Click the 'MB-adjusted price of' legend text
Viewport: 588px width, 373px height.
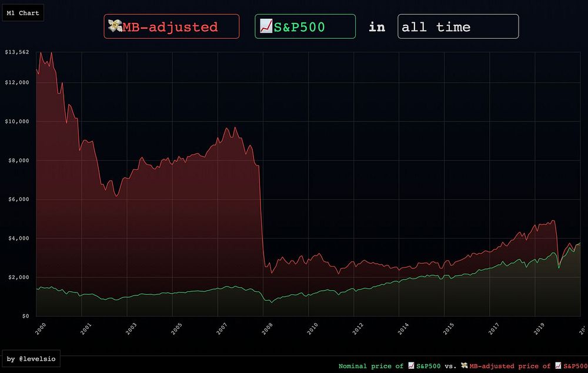[x=510, y=366]
